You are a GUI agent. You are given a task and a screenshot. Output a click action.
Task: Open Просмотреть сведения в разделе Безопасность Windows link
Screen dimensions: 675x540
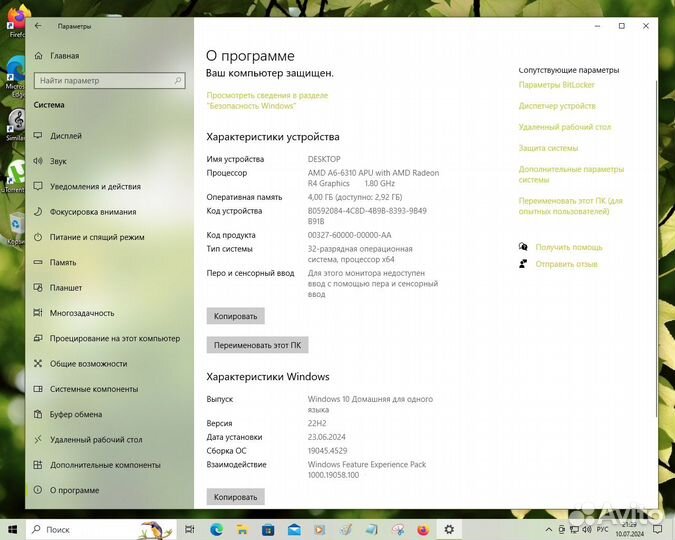(x=267, y=100)
